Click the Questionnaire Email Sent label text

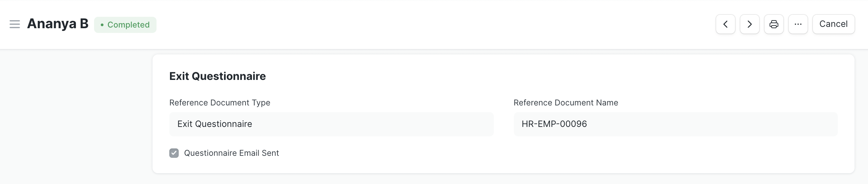231,153
